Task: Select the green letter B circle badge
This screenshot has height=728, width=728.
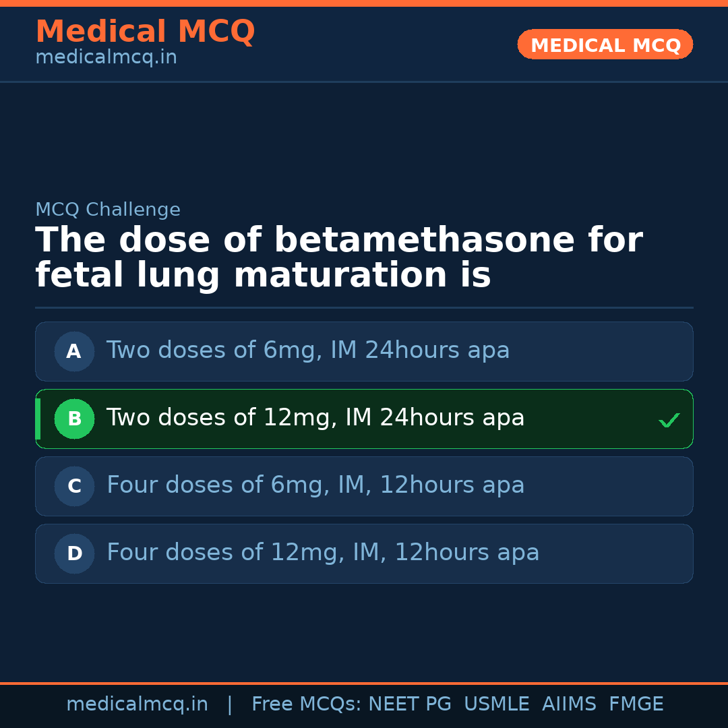Action: pyautogui.click(x=74, y=419)
